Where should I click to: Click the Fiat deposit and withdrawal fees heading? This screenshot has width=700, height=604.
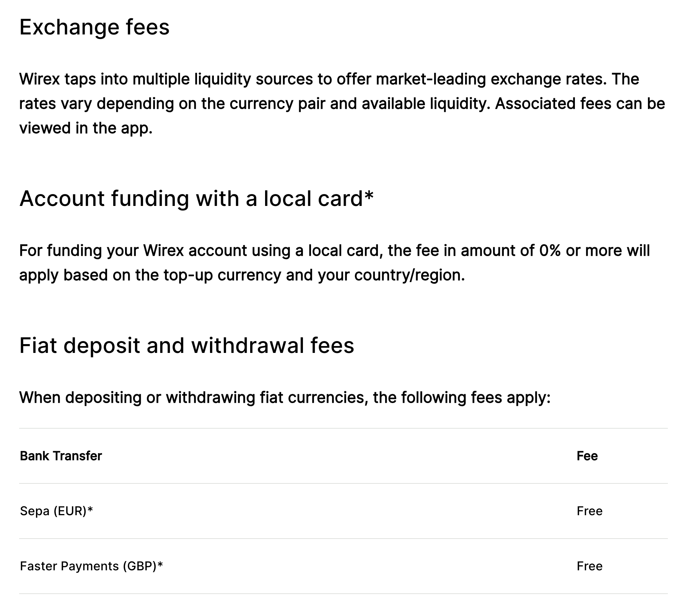point(187,346)
